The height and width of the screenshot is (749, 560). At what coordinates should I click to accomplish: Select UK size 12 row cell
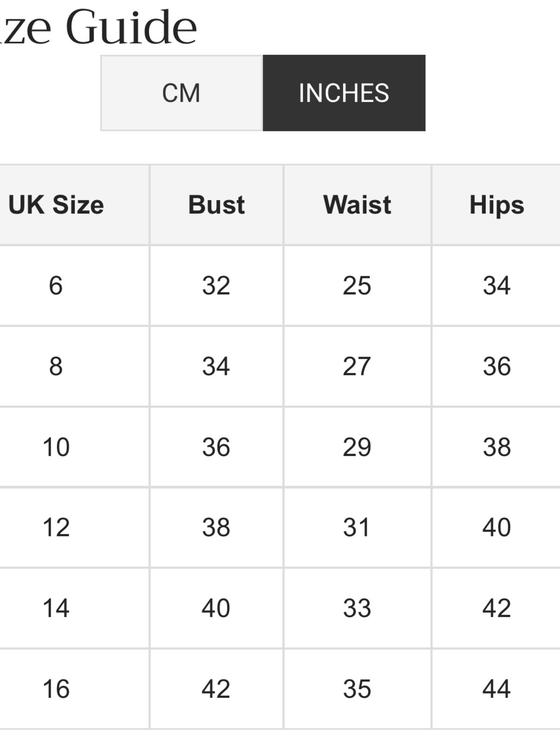(x=56, y=527)
